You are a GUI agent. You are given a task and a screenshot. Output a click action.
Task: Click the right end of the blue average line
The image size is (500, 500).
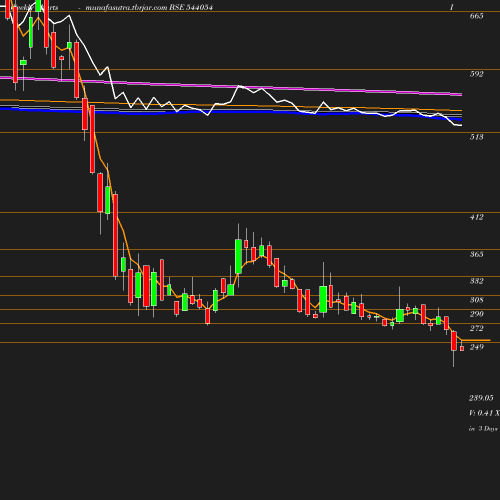pos(460,119)
